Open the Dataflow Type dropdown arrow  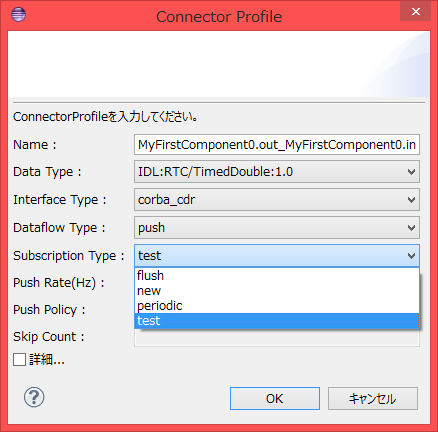coord(411,228)
